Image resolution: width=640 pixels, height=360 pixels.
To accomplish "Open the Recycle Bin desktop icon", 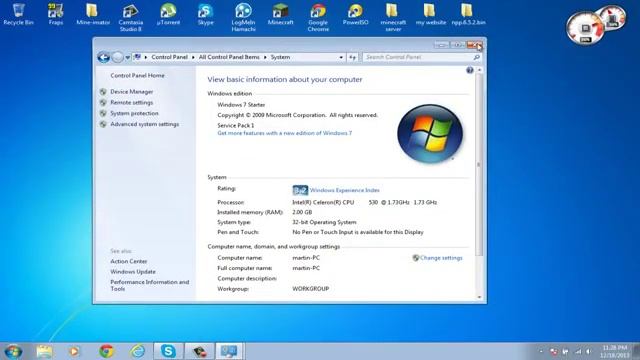I will 18,14.
